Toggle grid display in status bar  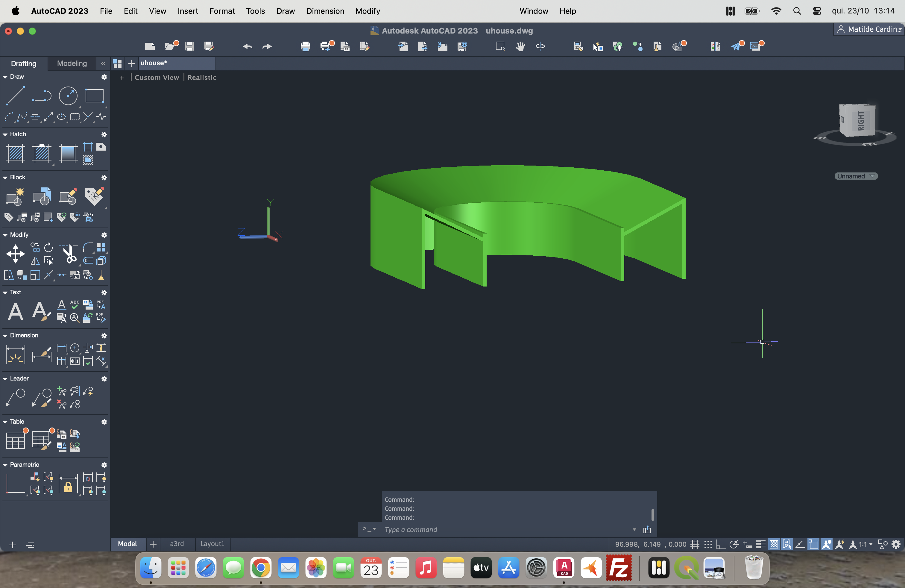(695, 544)
